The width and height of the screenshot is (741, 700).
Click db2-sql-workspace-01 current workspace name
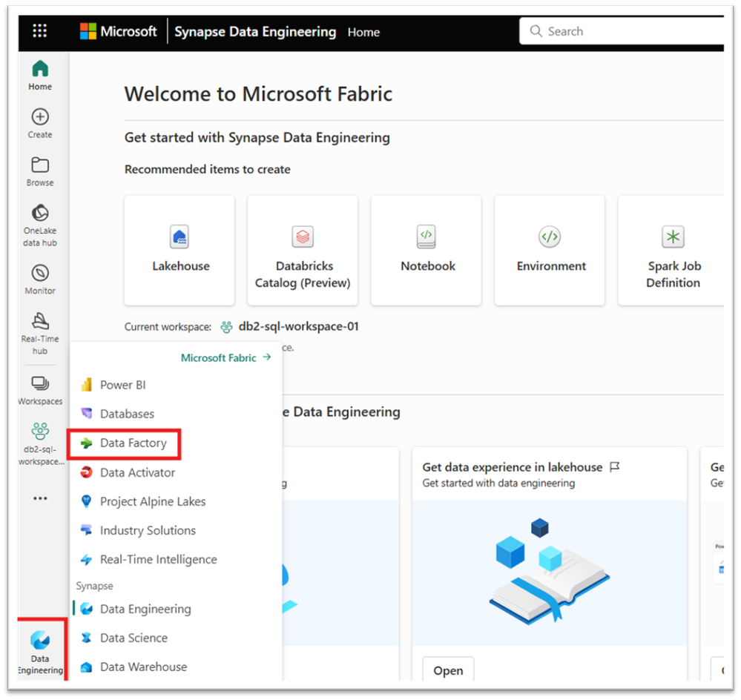299,326
